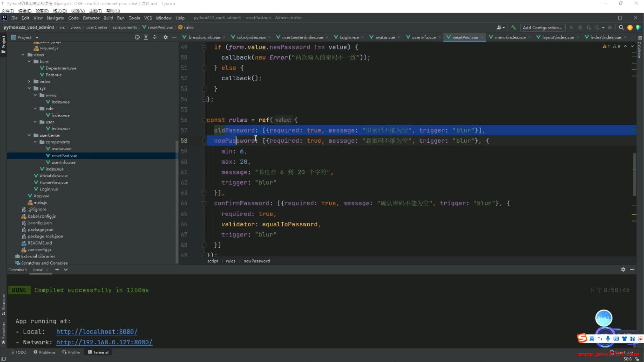Image resolution: width=644 pixels, height=362 pixels.
Task: Open the Project view dropdown arrow
Action: tap(37, 37)
